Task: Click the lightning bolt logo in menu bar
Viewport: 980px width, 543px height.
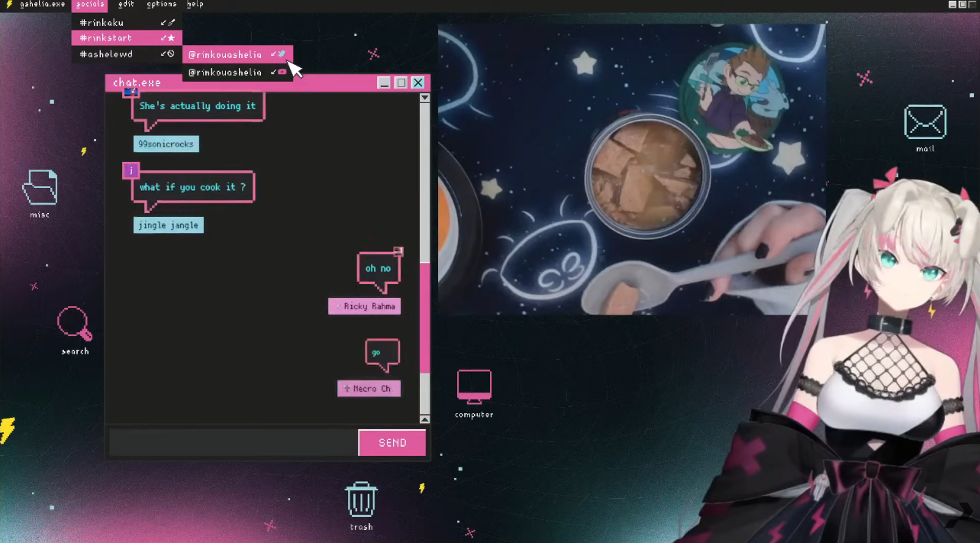Action: pyautogui.click(x=9, y=5)
